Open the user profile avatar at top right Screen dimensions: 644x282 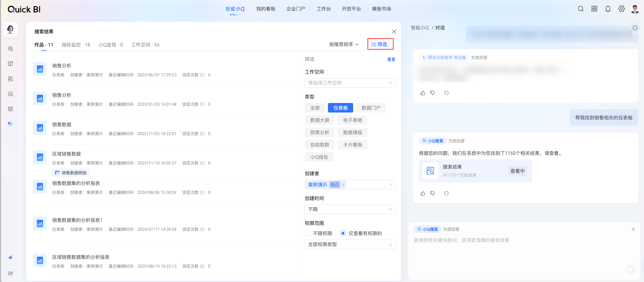tap(635, 9)
